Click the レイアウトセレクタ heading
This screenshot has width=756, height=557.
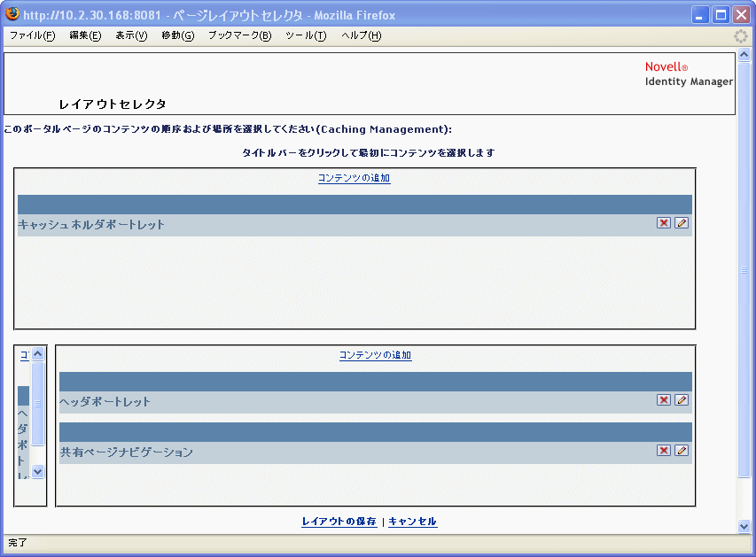[113, 104]
